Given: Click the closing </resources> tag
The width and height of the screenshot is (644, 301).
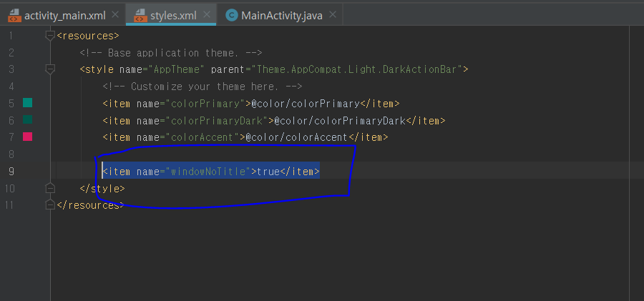Looking at the screenshot, I should click(90, 205).
